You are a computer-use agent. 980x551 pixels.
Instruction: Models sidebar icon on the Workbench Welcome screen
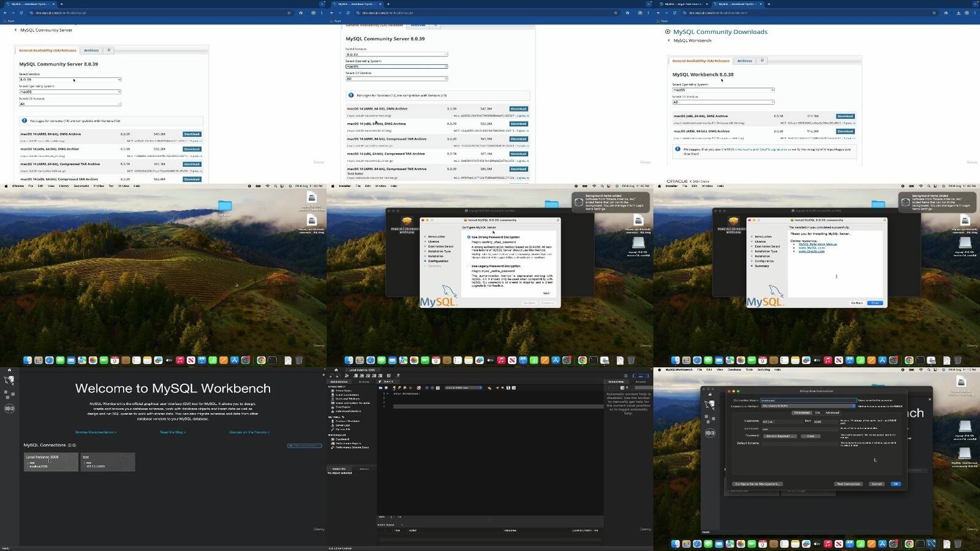pos(9,394)
